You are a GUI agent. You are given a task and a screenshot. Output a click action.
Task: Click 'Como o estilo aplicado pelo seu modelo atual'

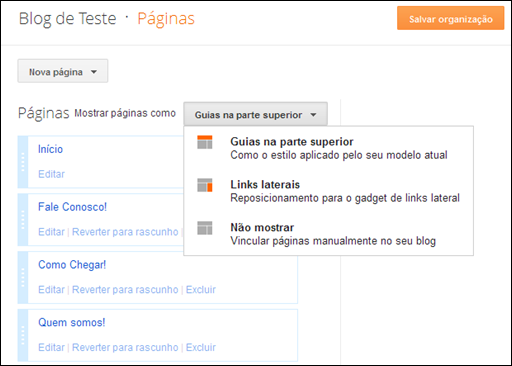pos(339,155)
